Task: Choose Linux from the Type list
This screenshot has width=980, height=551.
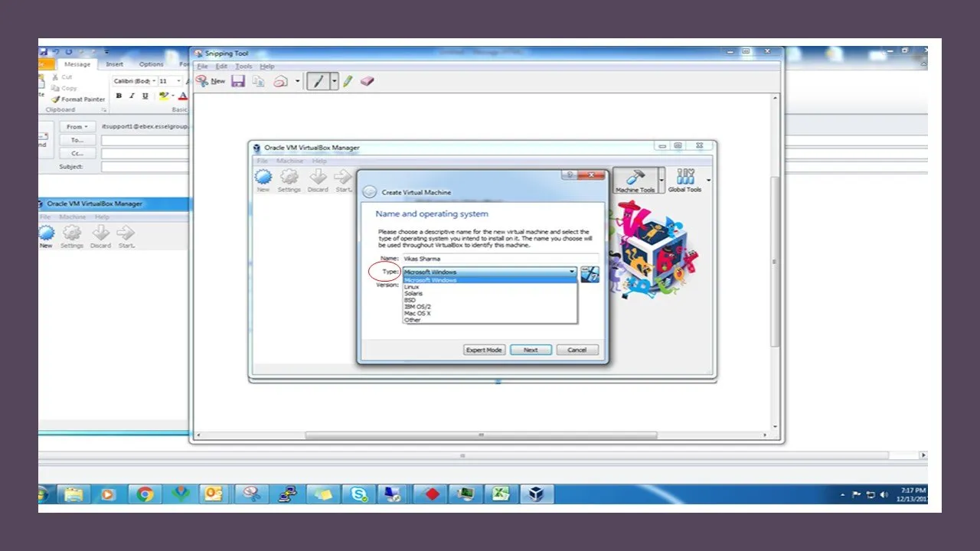Action: (x=490, y=287)
